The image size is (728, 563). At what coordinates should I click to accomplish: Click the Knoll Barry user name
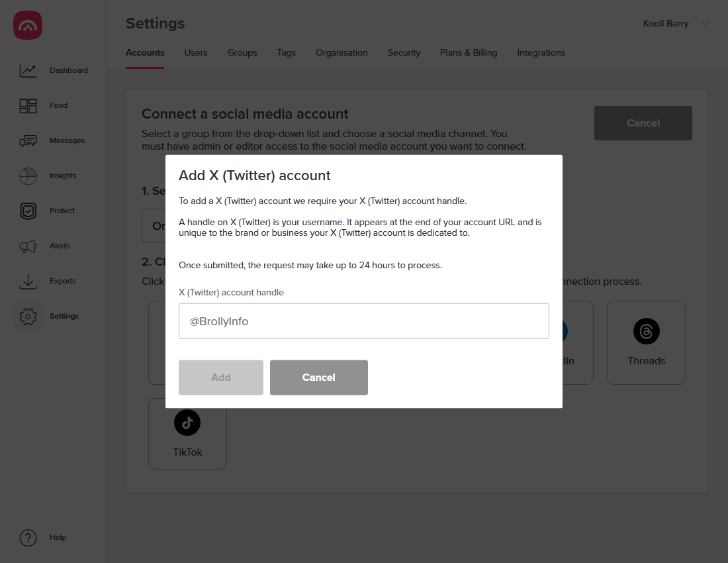tap(665, 23)
